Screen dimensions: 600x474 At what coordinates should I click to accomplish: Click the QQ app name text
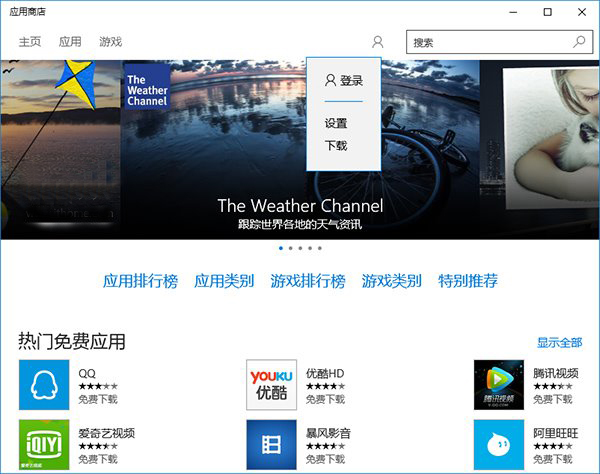[x=87, y=373]
